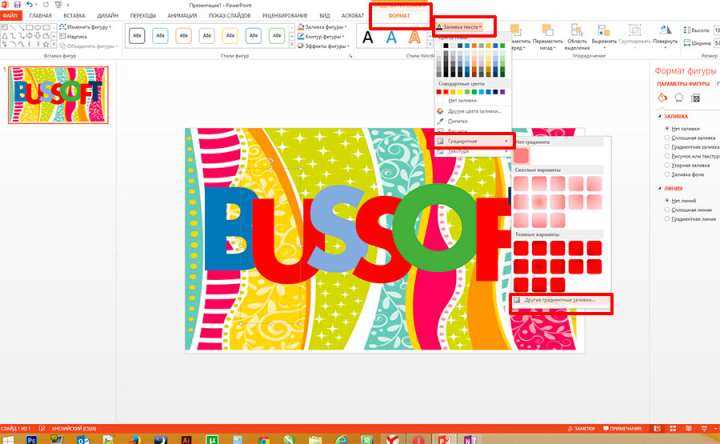Screen dimensions: 720x444
Task: Open the Изменить фигуру dropdown
Action: [85, 27]
